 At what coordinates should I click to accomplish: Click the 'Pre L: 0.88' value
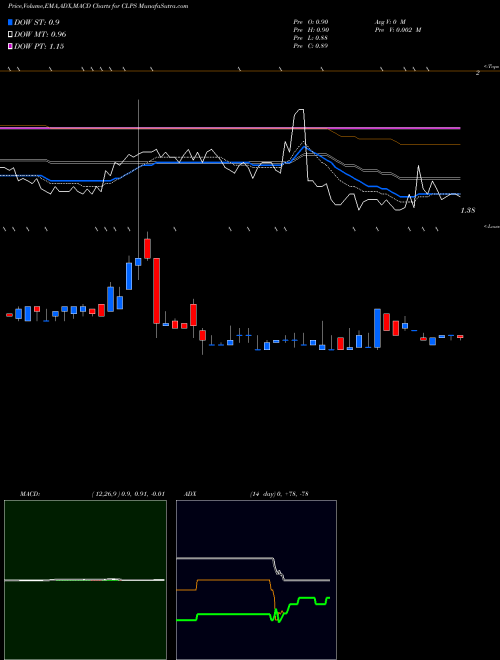[311, 38]
